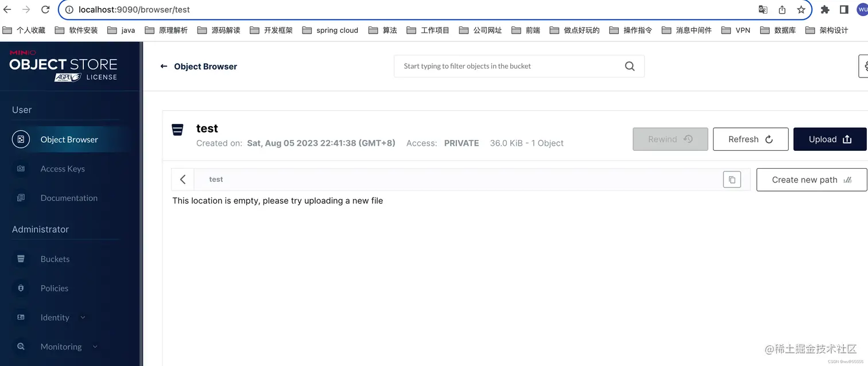Open the 原理解析 bookmark folder
Viewport: 868px width, 366px height.
click(x=166, y=30)
